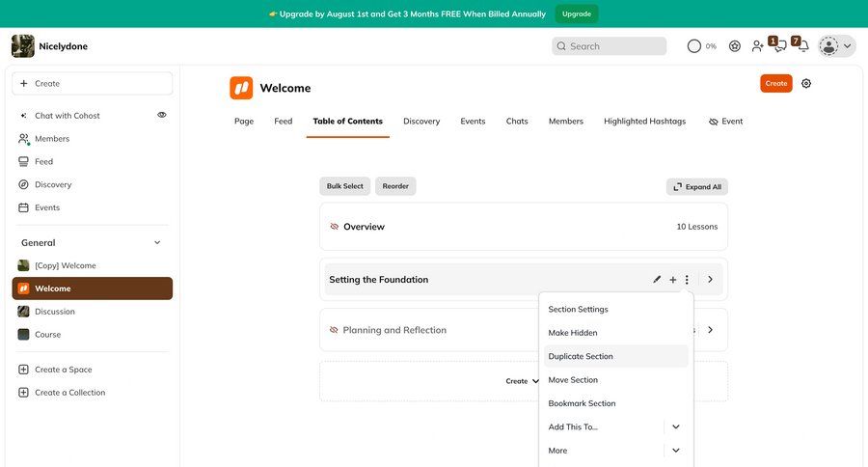This screenshot has width=868, height=467.
Task: Click the Expand All button
Action: click(x=697, y=186)
